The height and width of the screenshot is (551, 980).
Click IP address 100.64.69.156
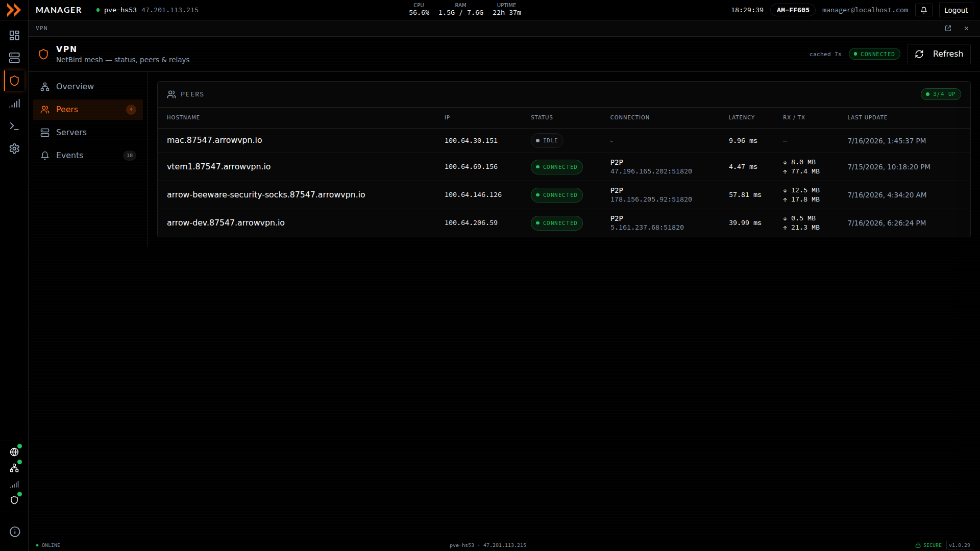[x=471, y=167]
